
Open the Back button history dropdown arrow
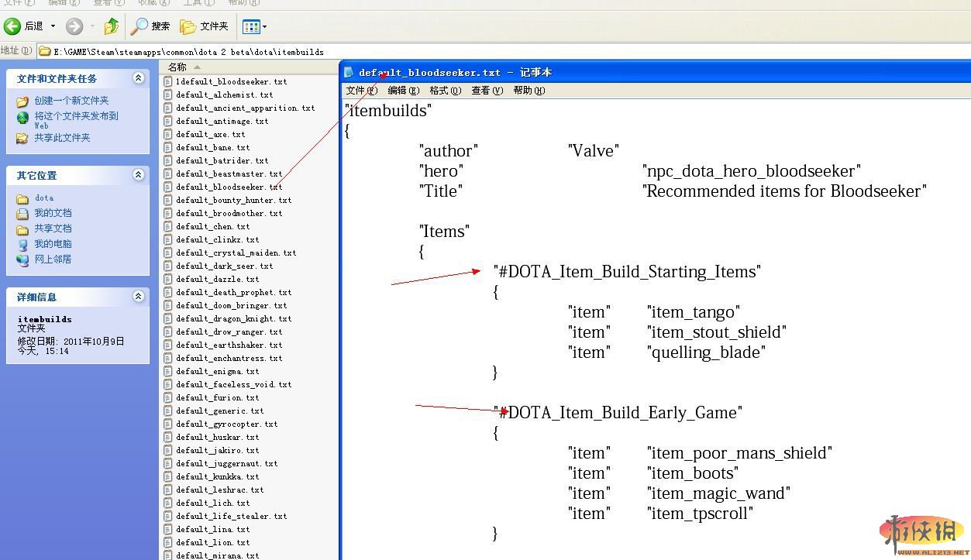[x=53, y=27]
